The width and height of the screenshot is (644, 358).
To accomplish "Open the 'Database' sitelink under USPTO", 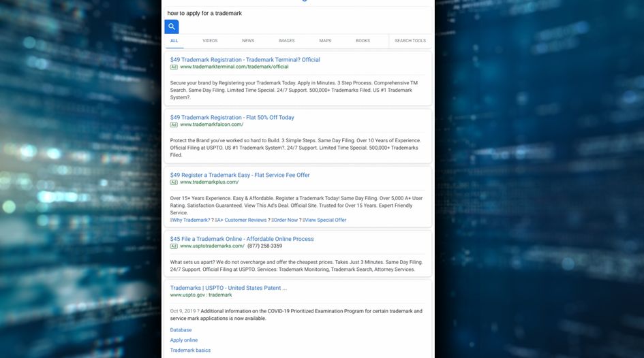I will (x=181, y=329).
